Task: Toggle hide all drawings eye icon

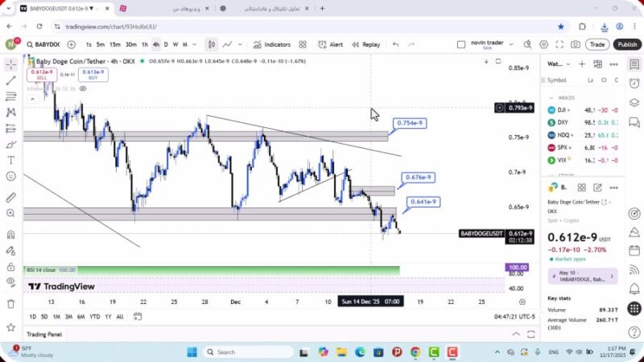Action: (11, 281)
